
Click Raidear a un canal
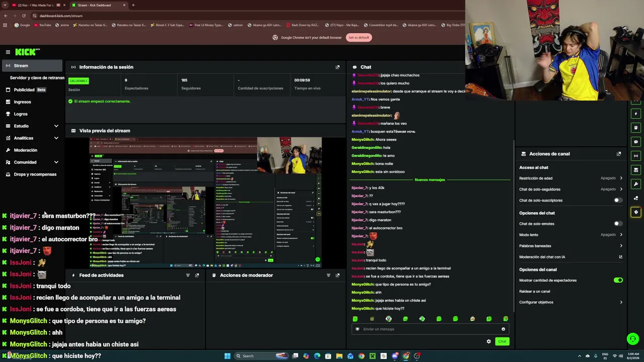coord(535,291)
